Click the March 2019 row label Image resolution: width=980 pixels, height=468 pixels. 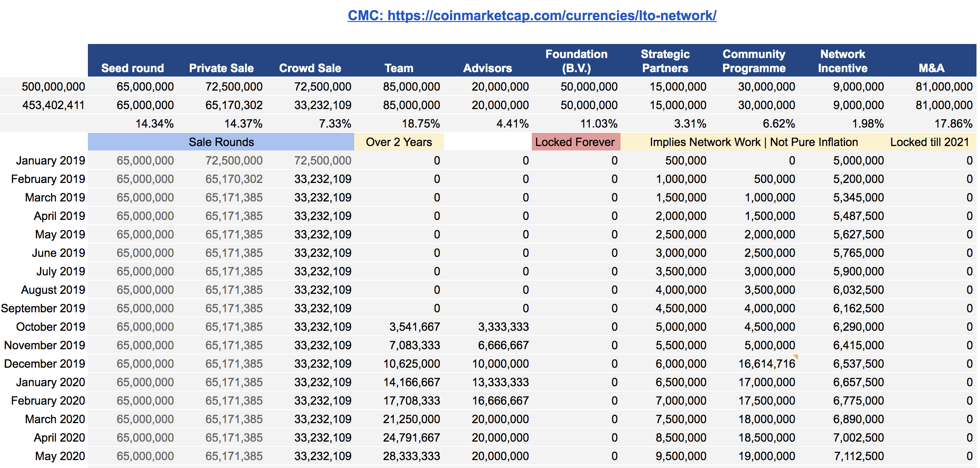(x=55, y=197)
